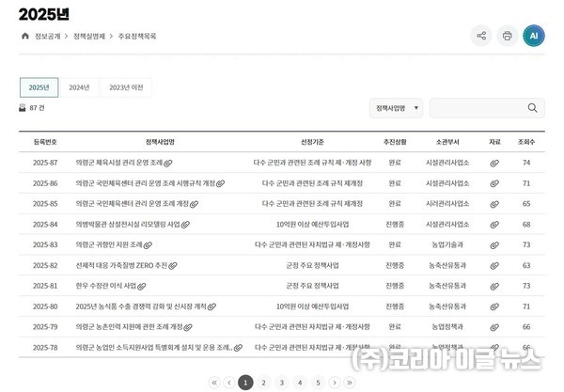
Task: Go to first page double-arrow icon
Action: pyautogui.click(x=214, y=383)
